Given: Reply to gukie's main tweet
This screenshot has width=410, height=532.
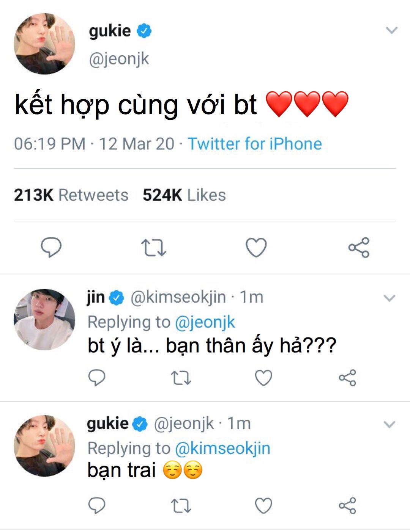Looking at the screenshot, I should point(51,247).
